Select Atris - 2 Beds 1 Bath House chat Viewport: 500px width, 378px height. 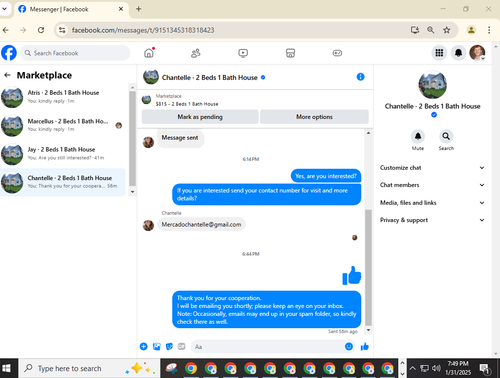pyautogui.click(x=63, y=97)
